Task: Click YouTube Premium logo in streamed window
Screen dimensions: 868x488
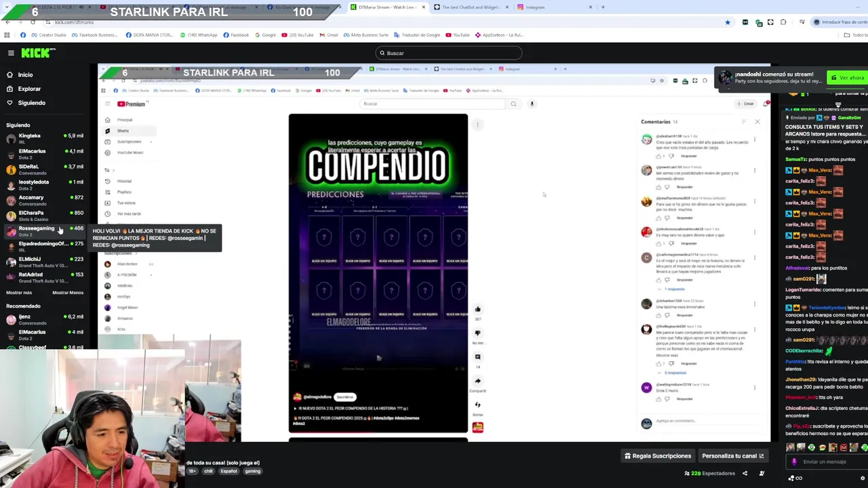Action: [132, 104]
